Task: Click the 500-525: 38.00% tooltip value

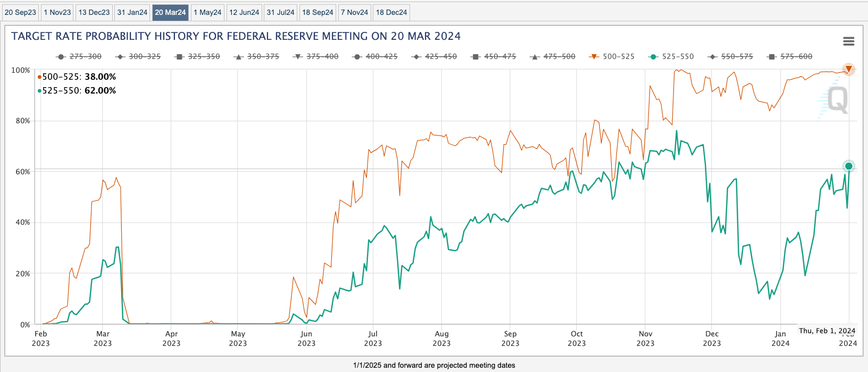Action: 77,77
